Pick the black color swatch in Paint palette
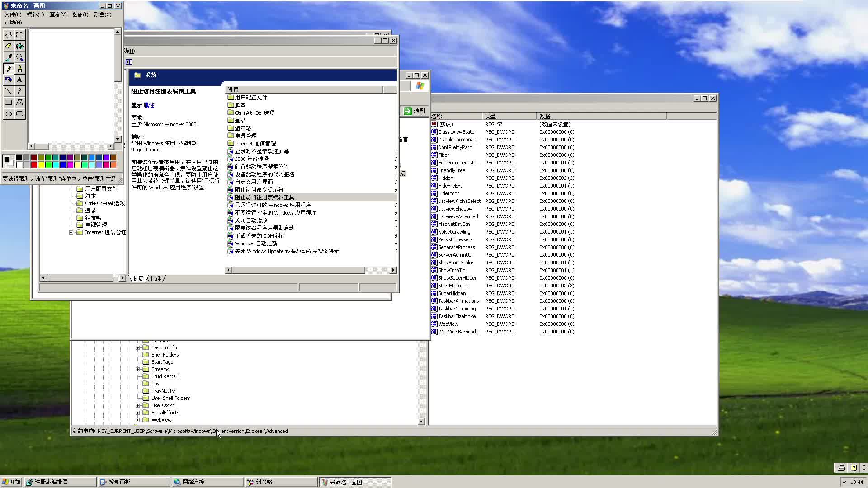868x488 pixels. point(19,157)
